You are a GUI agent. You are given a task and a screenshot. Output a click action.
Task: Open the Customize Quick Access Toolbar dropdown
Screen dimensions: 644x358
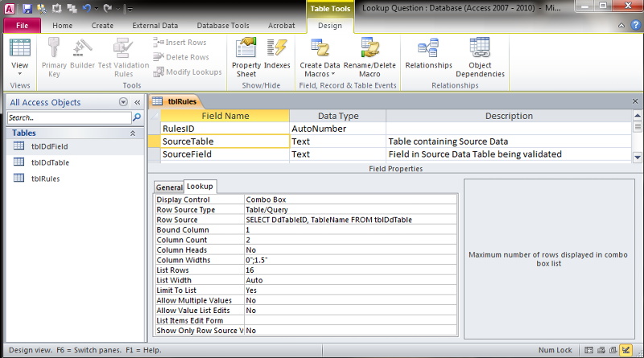coord(130,9)
